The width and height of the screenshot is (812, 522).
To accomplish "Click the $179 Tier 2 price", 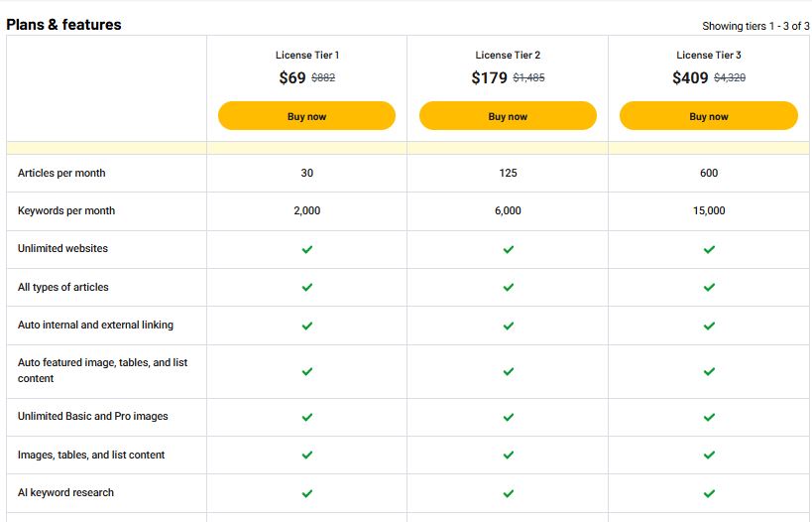I will [x=489, y=77].
